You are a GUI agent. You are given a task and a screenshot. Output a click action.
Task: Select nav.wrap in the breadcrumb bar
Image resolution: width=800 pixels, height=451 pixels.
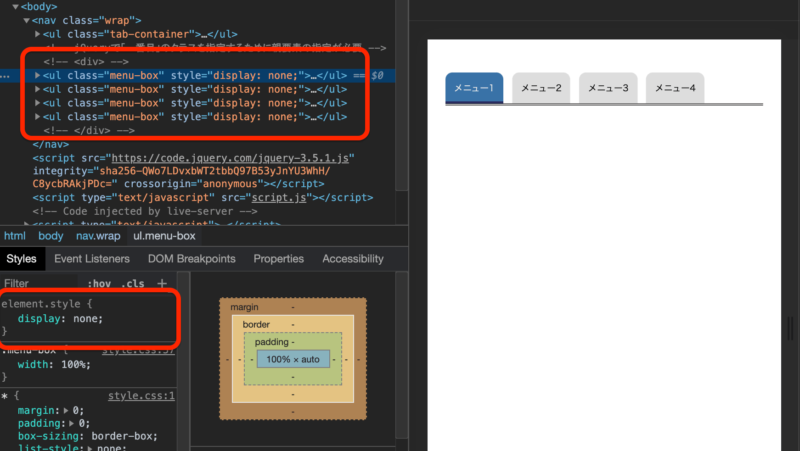[x=98, y=236]
